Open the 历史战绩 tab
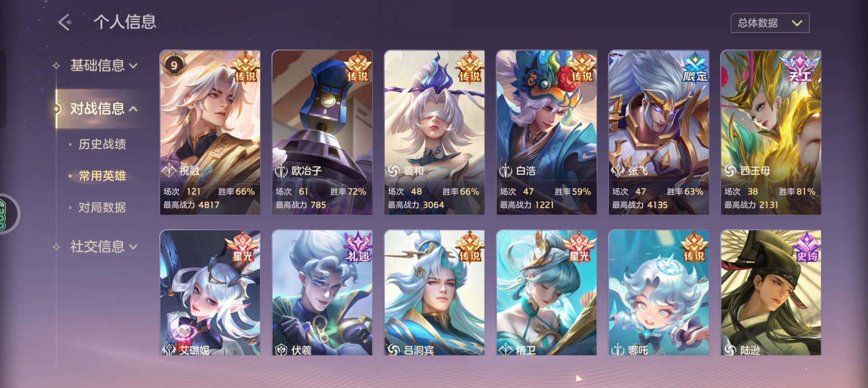 [x=102, y=144]
